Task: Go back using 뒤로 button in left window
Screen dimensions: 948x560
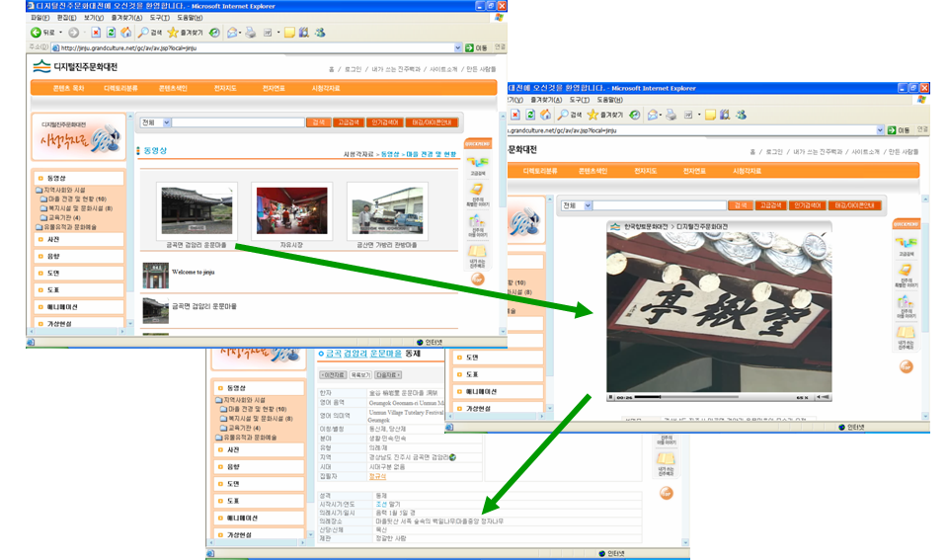Action: 42,33
